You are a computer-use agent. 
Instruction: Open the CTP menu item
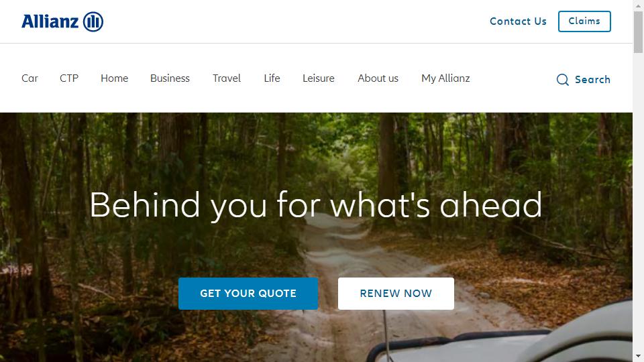pos(69,78)
